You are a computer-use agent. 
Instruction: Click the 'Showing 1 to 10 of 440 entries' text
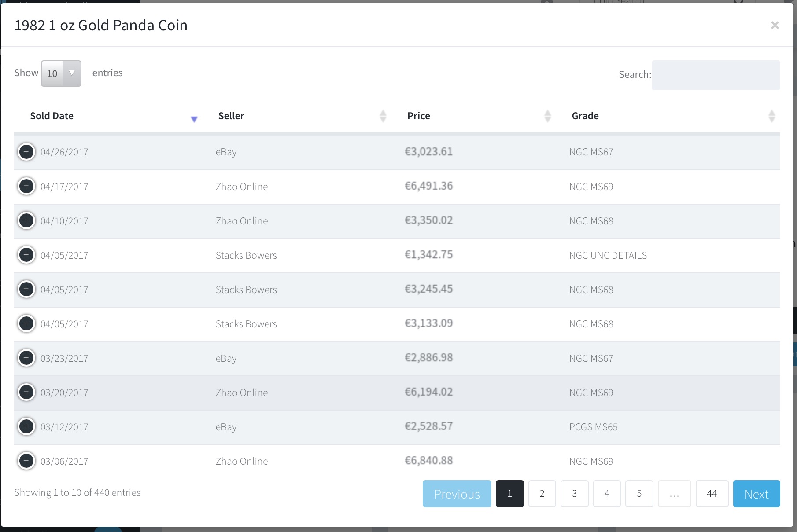click(77, 492)
